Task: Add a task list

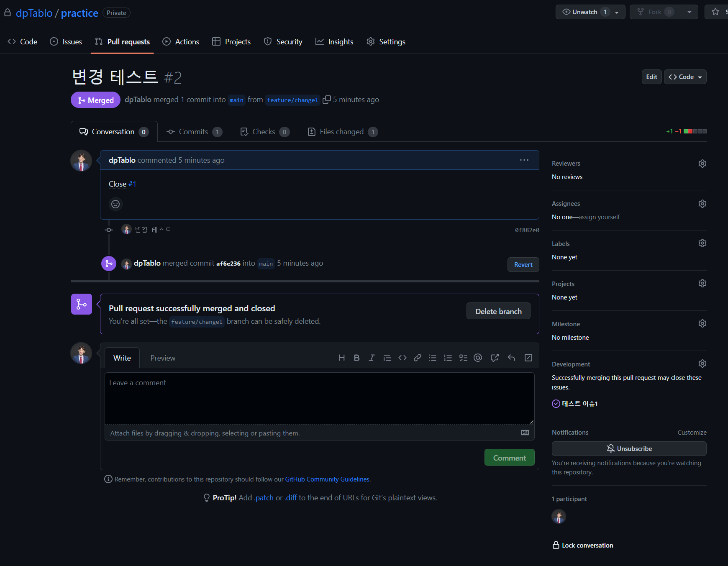Action: click(463, 358)
